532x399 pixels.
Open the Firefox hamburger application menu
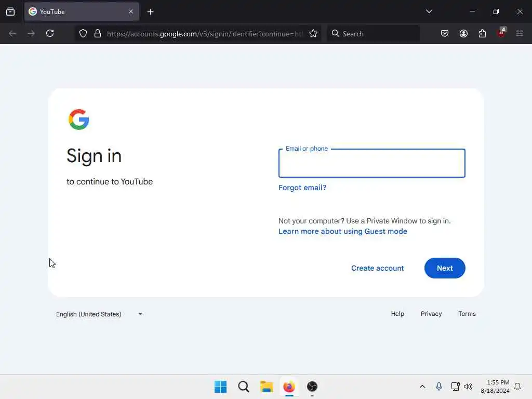pyautogui.click(x=520, y=34)
